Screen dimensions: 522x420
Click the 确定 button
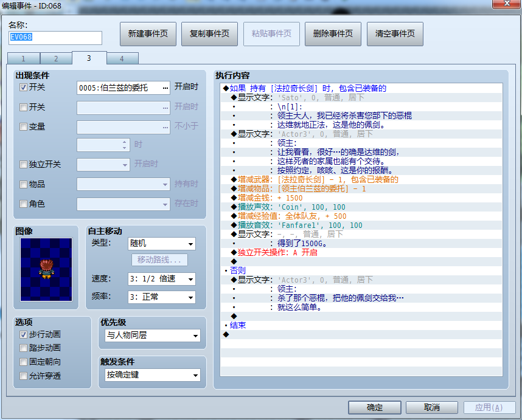(375, 407)
